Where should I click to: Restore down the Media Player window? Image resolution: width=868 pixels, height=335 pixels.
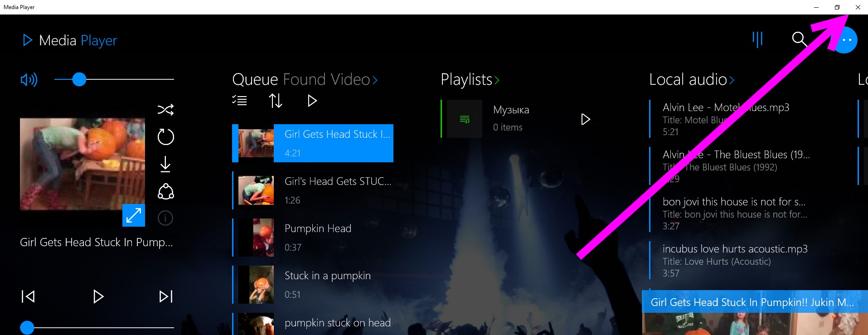click(837, 7)
